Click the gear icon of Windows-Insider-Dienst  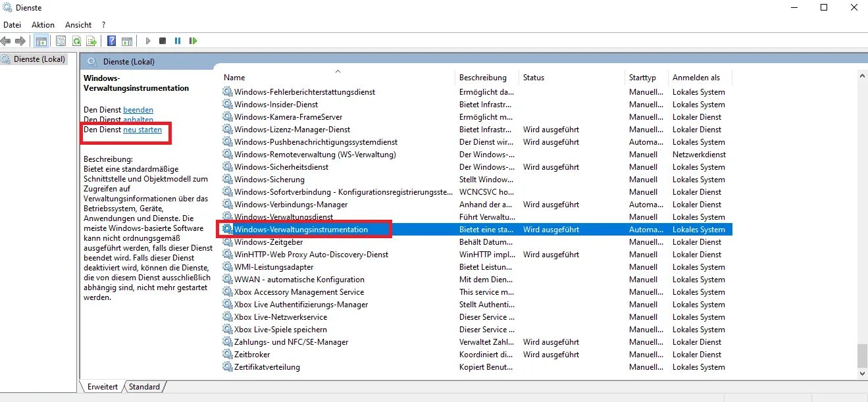228,104
